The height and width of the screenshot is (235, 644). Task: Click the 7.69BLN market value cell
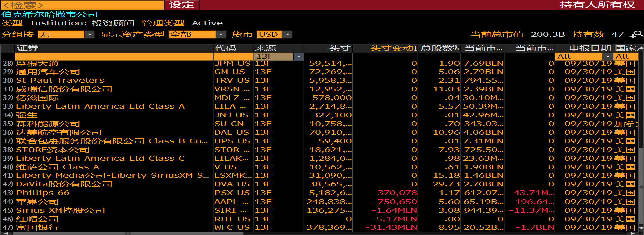484,63
